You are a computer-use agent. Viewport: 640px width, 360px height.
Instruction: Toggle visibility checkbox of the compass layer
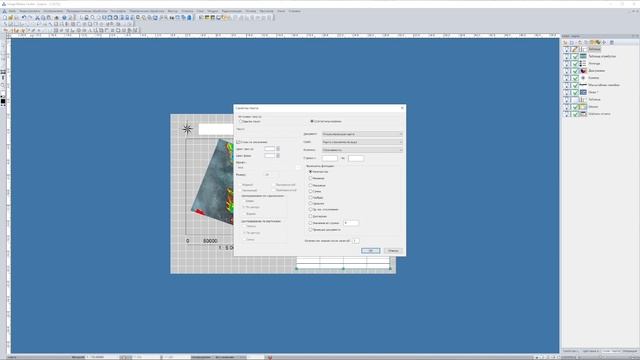(575, 78)
